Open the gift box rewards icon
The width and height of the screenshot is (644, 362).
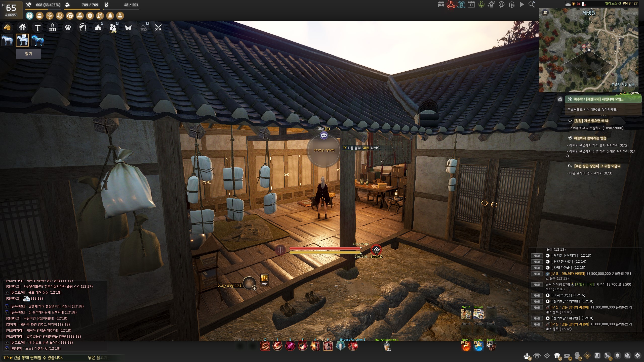tap(557, 356)
